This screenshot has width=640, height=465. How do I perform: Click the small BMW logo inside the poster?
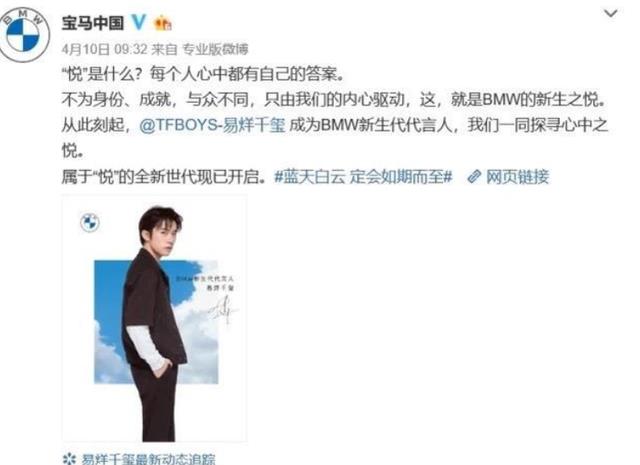[x=90, y=222]
